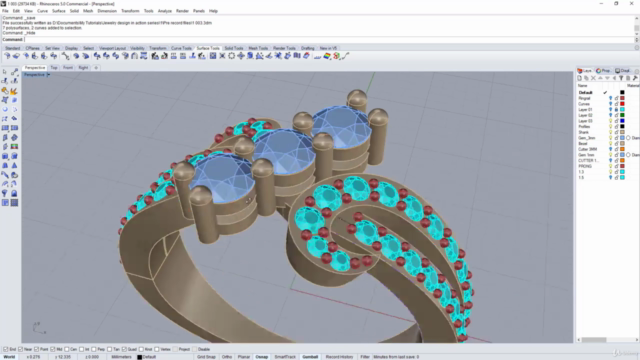Viewport: 640px width, 360px height.
Task: Open the Analyze menu
Action: [165, 11]
